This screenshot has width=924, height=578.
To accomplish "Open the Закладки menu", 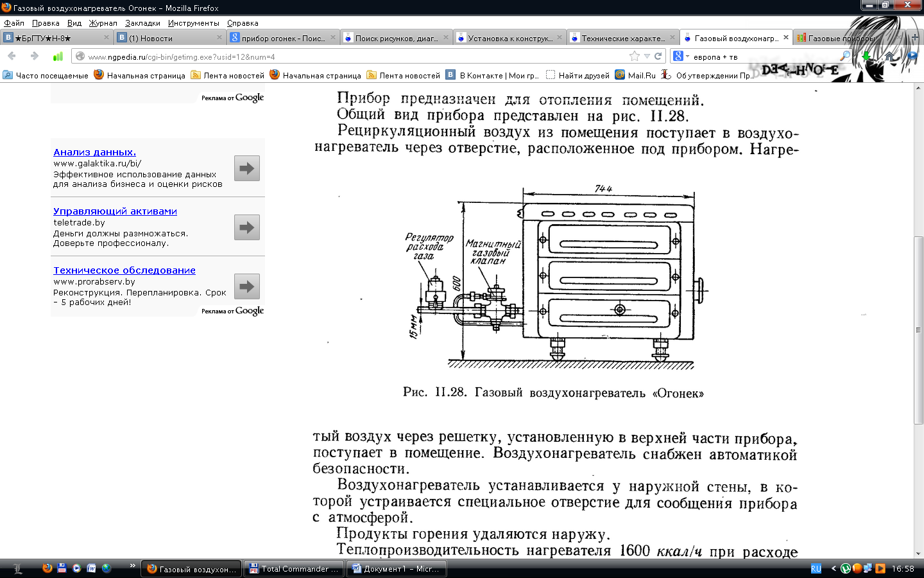I will [x=142, y=23].
